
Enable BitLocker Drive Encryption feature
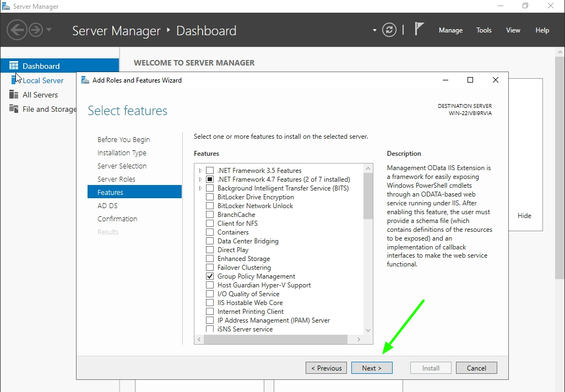(x=210, y=197)
